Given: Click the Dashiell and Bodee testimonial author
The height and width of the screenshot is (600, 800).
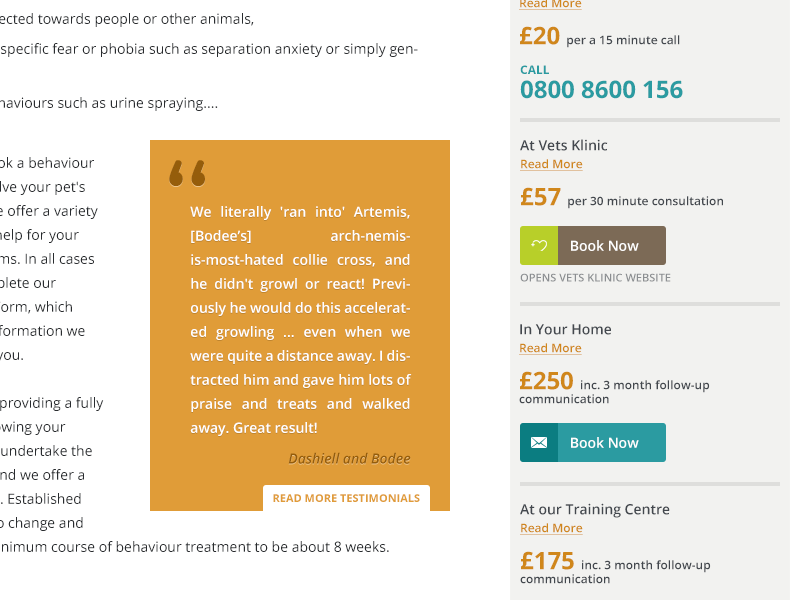Looking at the screenshot, I should (349, 459).
